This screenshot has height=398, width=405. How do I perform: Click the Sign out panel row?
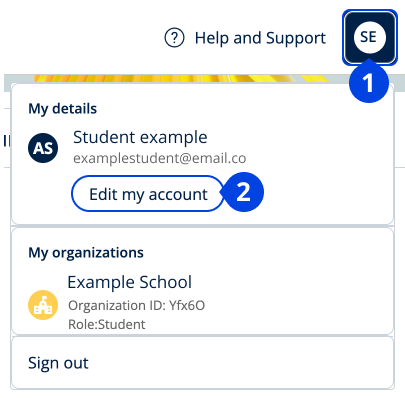click(x=203, y=363)
